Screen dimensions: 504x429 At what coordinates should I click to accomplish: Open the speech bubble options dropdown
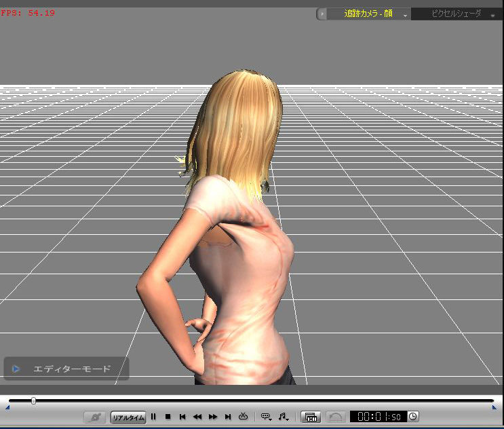[267, 417]
